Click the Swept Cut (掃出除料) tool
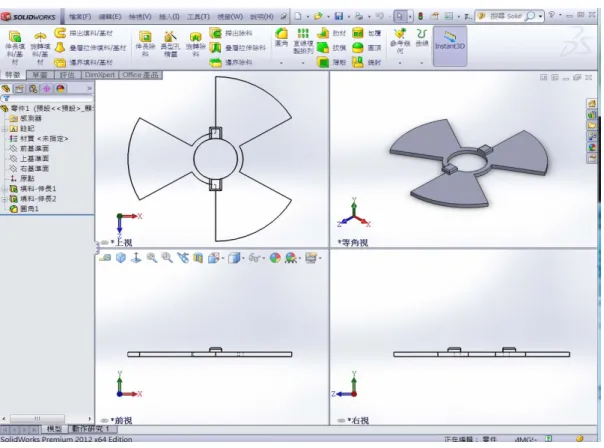Screen dimensions: 604x448 click(231, 33)
